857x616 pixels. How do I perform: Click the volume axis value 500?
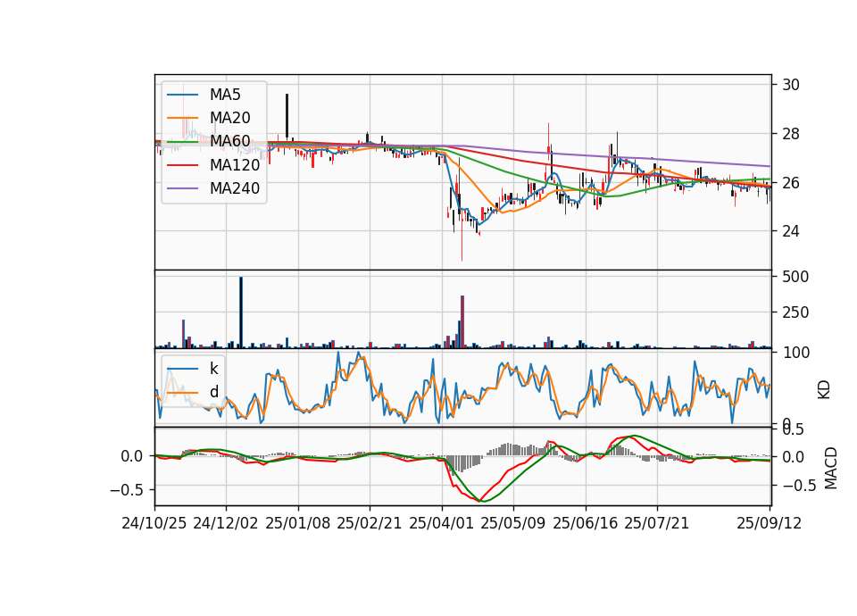pos(795,277)
